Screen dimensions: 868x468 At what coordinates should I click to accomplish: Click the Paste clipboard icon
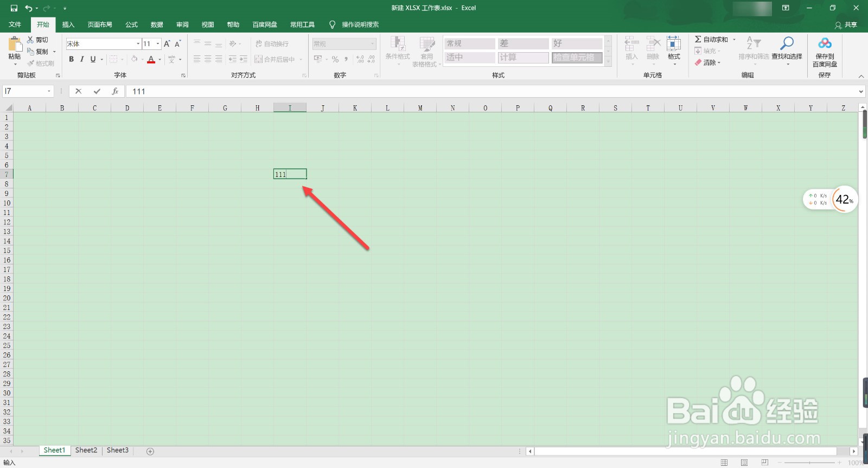click(x=15, y=43)
